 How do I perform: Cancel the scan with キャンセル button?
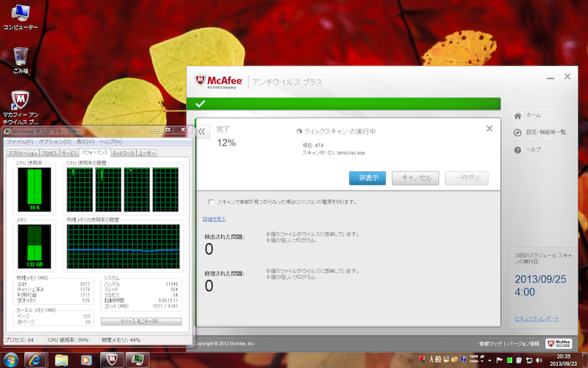tap(415, 178)
